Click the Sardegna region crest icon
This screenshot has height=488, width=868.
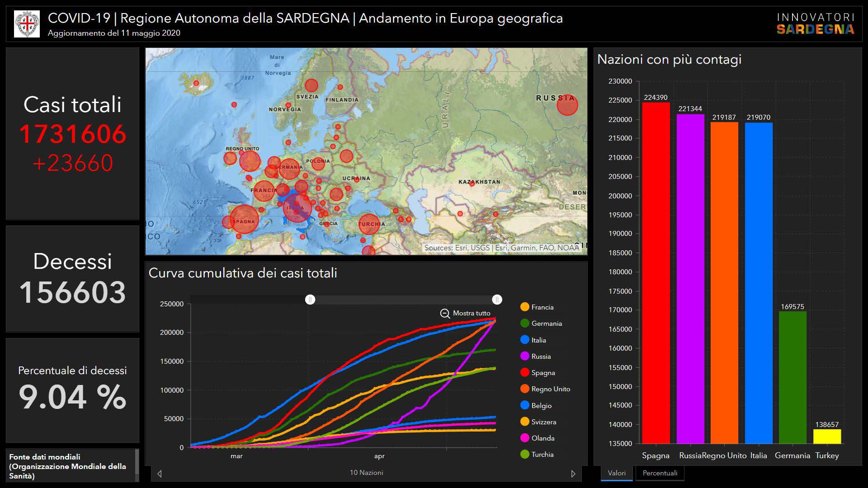point(27,24)
